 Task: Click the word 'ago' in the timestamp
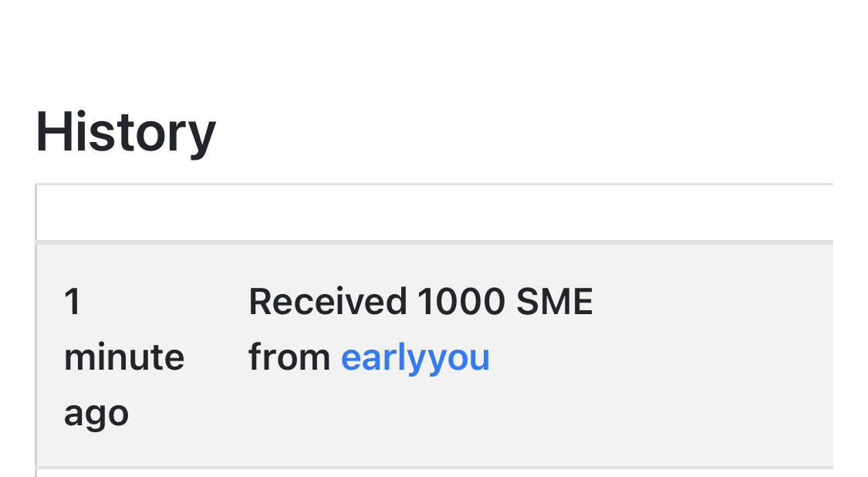(x=96, y=414)
